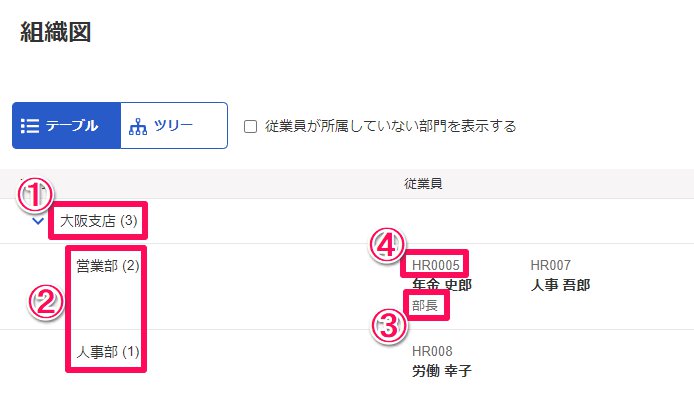Click the list icon in テーブル button
The height and width of the screenshot is (395, 694).
click(x=30, y=126)
